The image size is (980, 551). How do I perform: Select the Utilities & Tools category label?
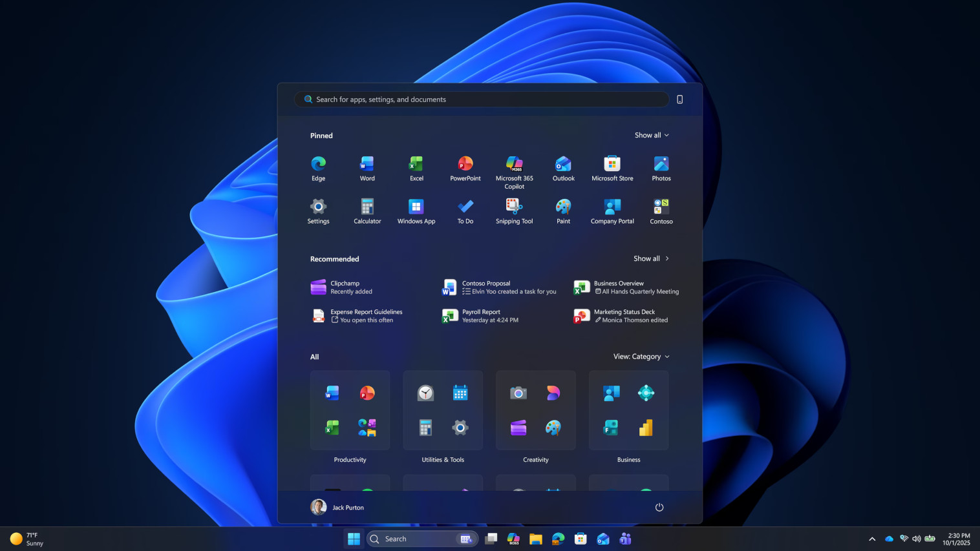(443, 460)
